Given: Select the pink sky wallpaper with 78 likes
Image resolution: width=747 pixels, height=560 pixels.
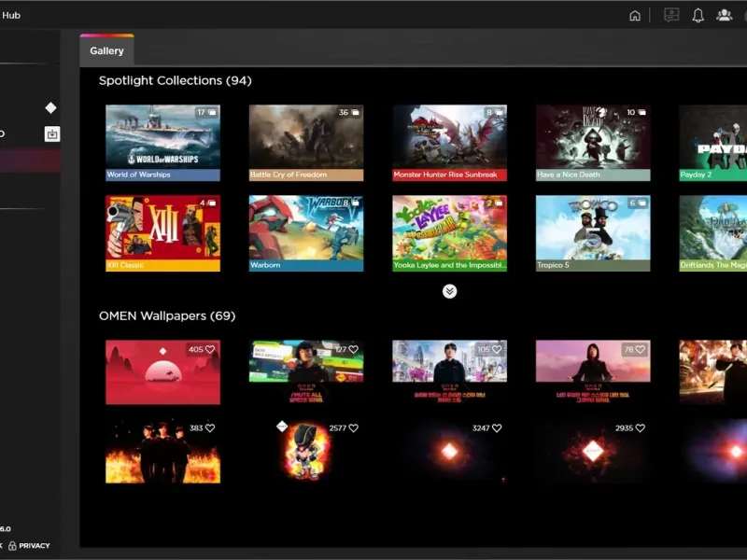Looking at the screenshot, I should tap(593, 371).
